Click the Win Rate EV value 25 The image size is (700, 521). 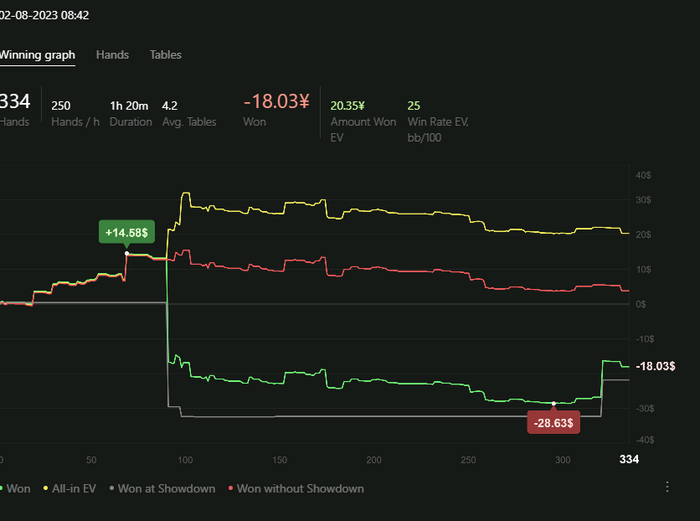point(414,105)
